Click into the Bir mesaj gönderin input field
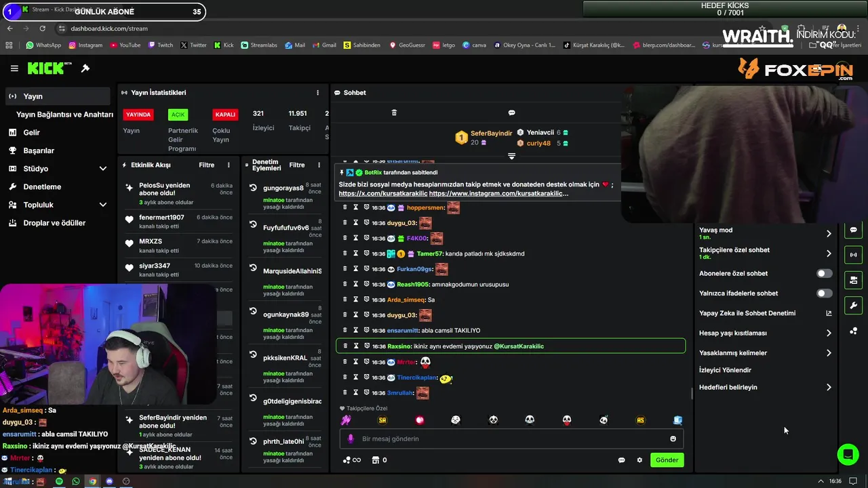Viewport: 868px width, 488px height. coord(512,439)
